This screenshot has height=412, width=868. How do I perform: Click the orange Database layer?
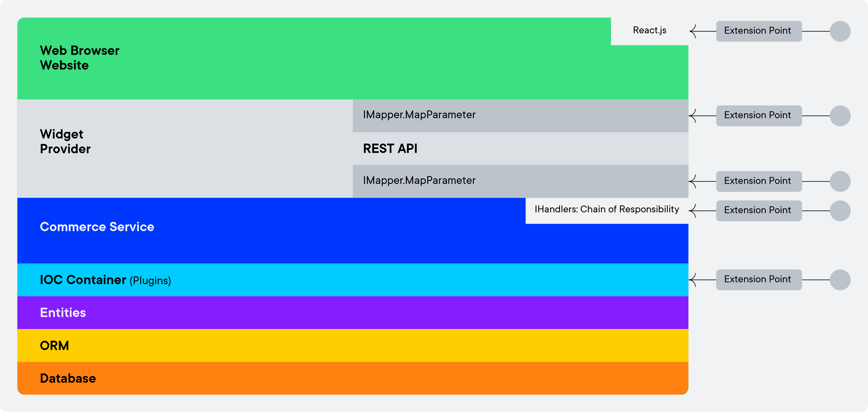coord(352,378)
